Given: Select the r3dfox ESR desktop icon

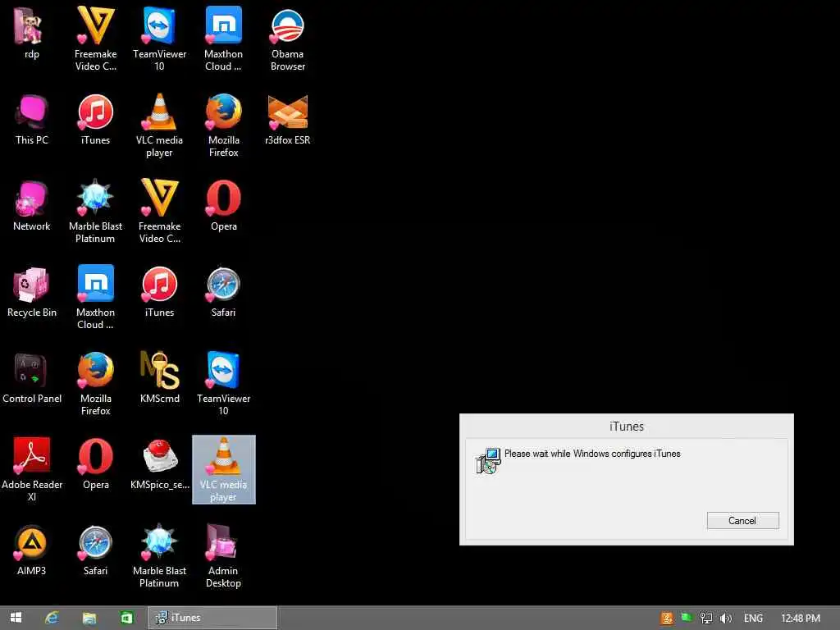Looking at the screenshot, I should tap(288, 120).
